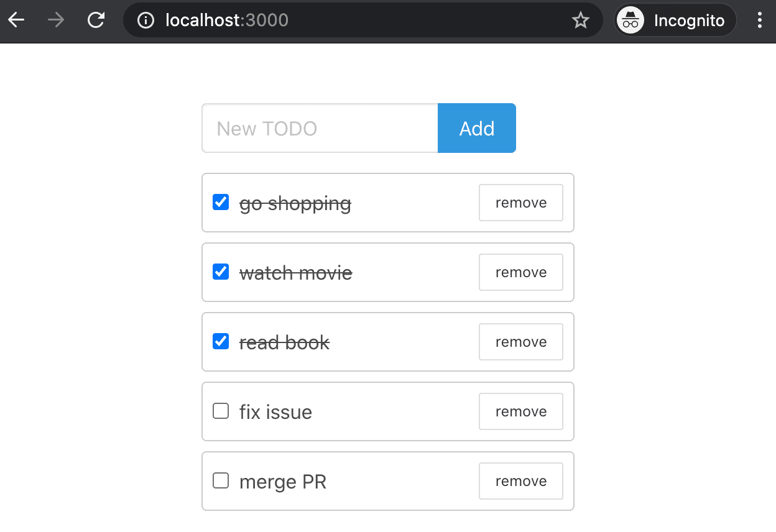Open site info icon in address bar
This screenshot has height=532, width=776.
point(145,21)
